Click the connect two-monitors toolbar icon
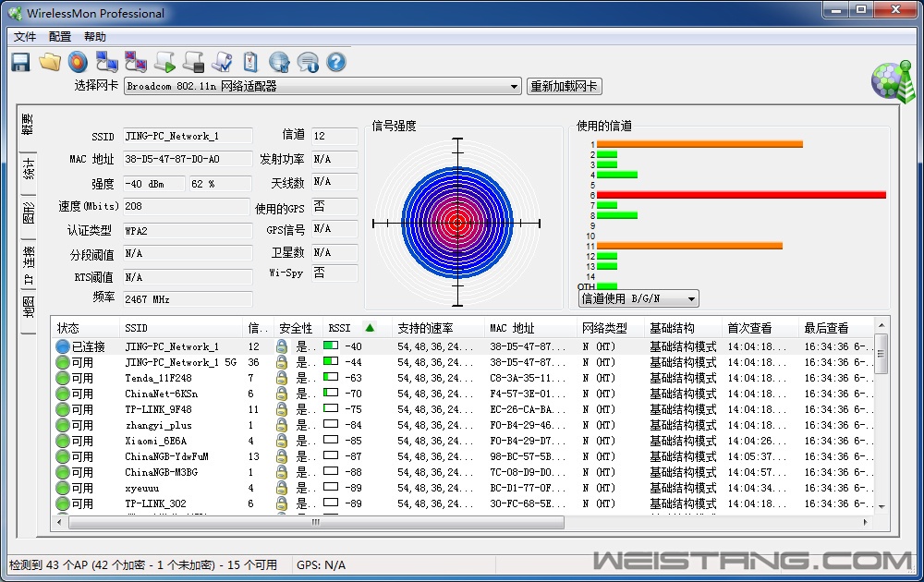This screenshot has height=582, width=924. 106,62
